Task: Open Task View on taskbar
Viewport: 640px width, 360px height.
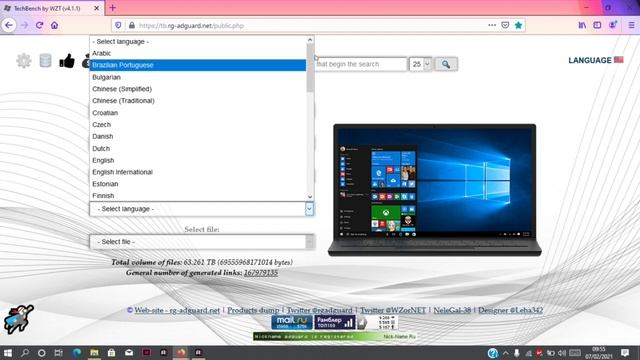Action: 59,353
